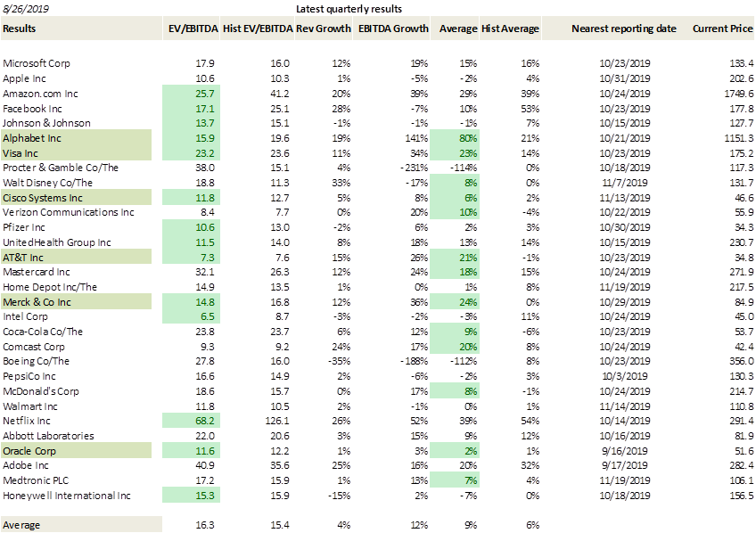The width and height of the screenshot is (756, 533).
Task: Select the average EV/EBITDA value 16.3
Action: coord(205,525)
